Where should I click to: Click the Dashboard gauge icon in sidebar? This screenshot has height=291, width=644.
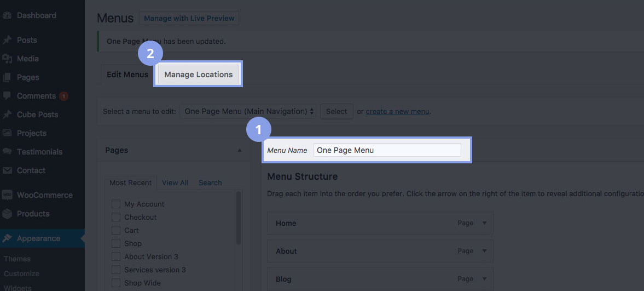tap(8, 15)
